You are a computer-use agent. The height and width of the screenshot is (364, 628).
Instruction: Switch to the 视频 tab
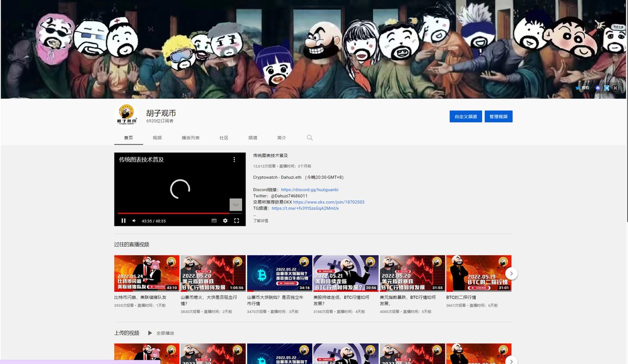click(x=157, y=138)
